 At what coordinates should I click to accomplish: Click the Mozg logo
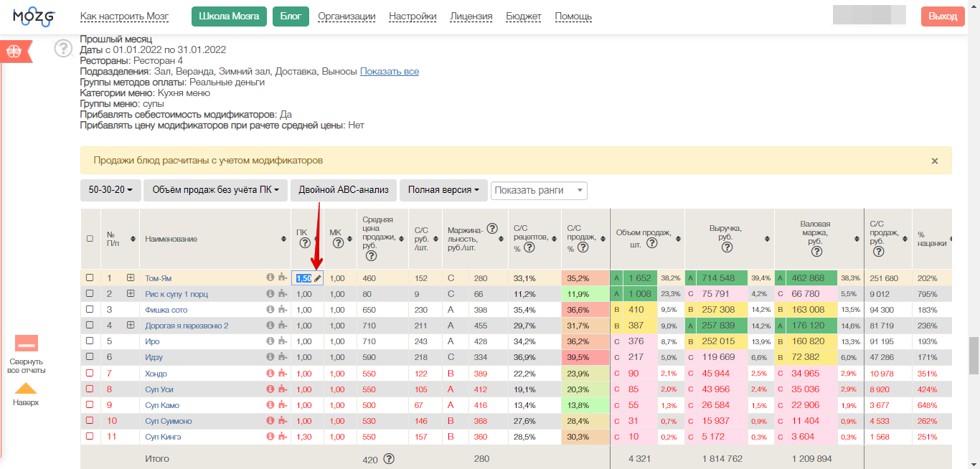click(33, 16)
